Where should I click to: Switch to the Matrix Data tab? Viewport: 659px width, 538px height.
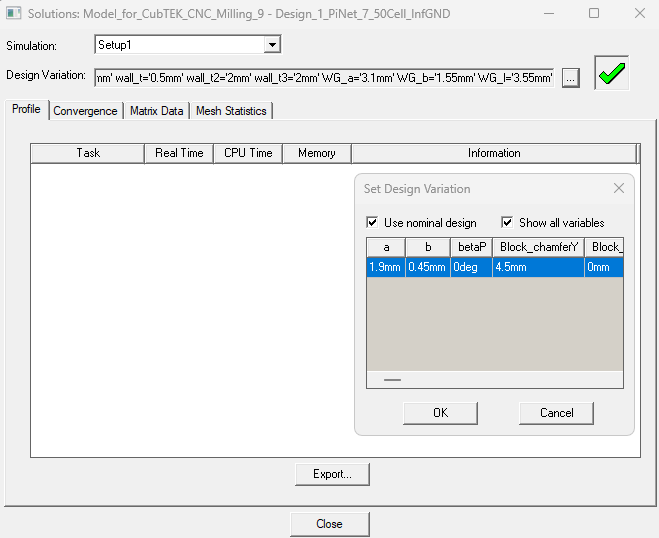click(156, 111)
